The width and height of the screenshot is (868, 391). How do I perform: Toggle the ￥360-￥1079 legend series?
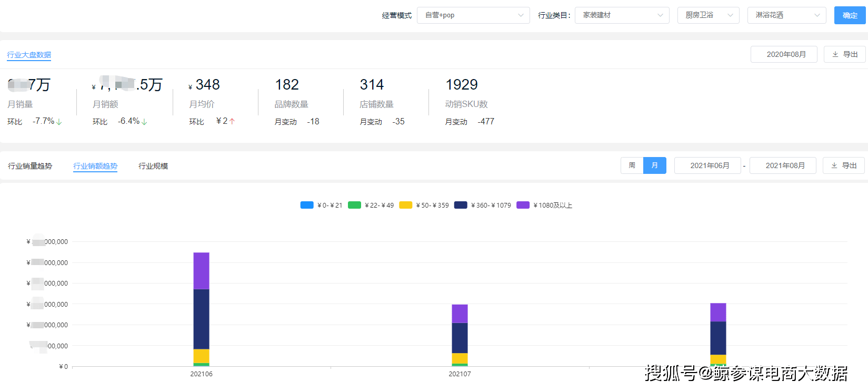483,205
